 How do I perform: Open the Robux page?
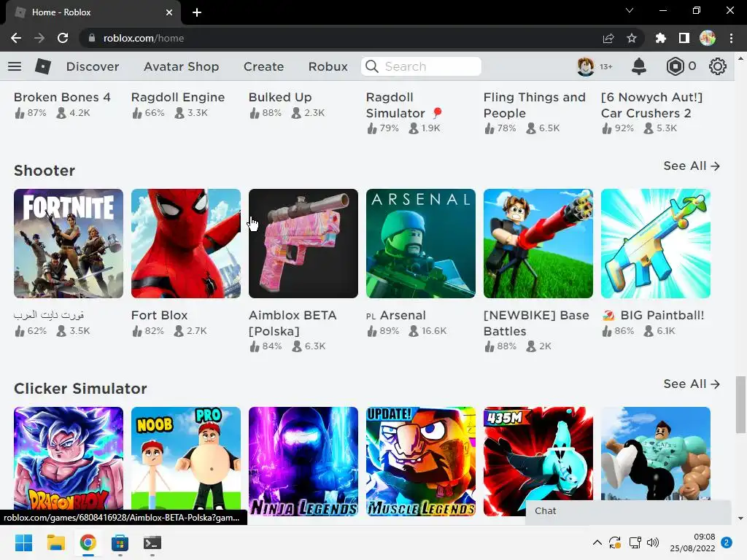pos(328,66)
